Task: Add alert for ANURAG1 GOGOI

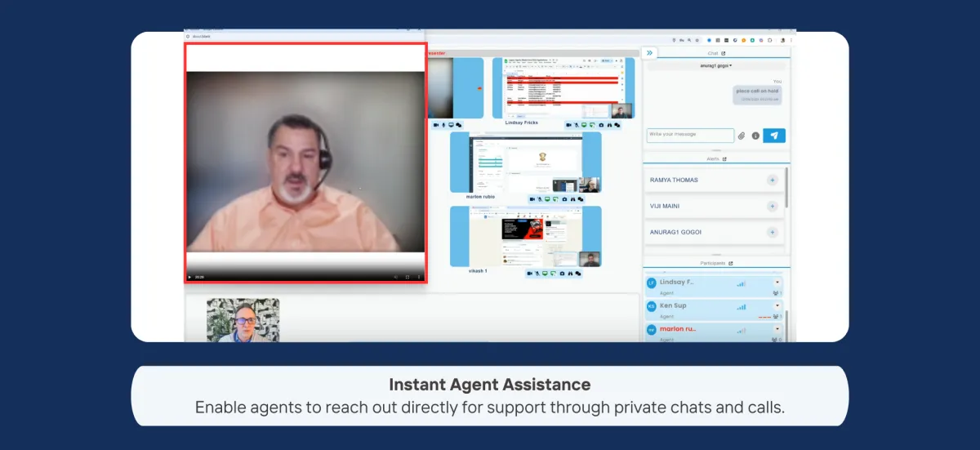Action: pyautogui.click(x=772, y=233)
